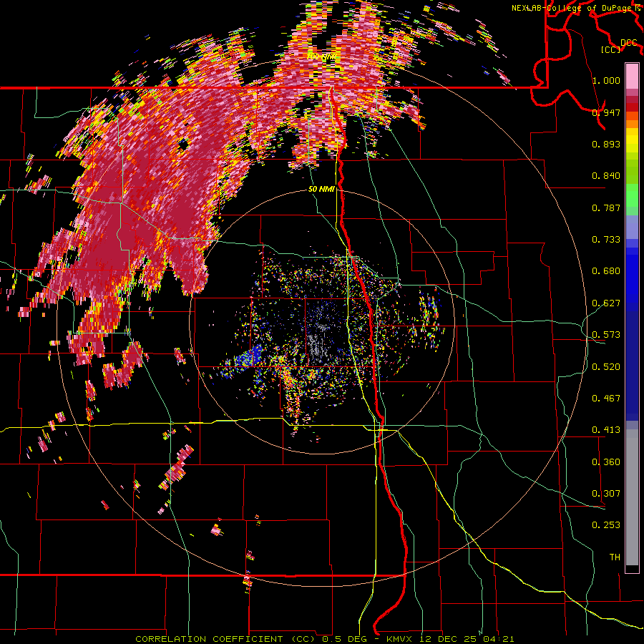The height and width of the screenshot is (644, 644).
Task: Select the 0.573 legend value
Action: (606, 335)
